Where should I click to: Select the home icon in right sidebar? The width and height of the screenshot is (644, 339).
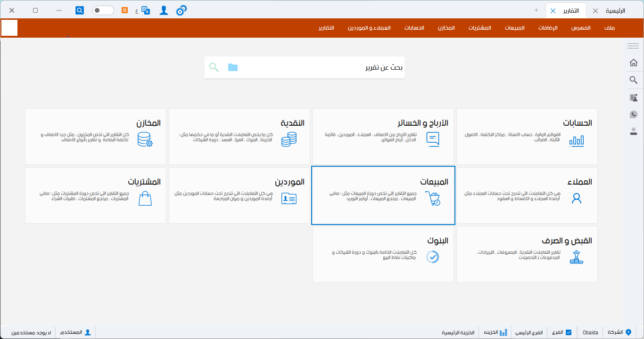click(x=634, y=62)
